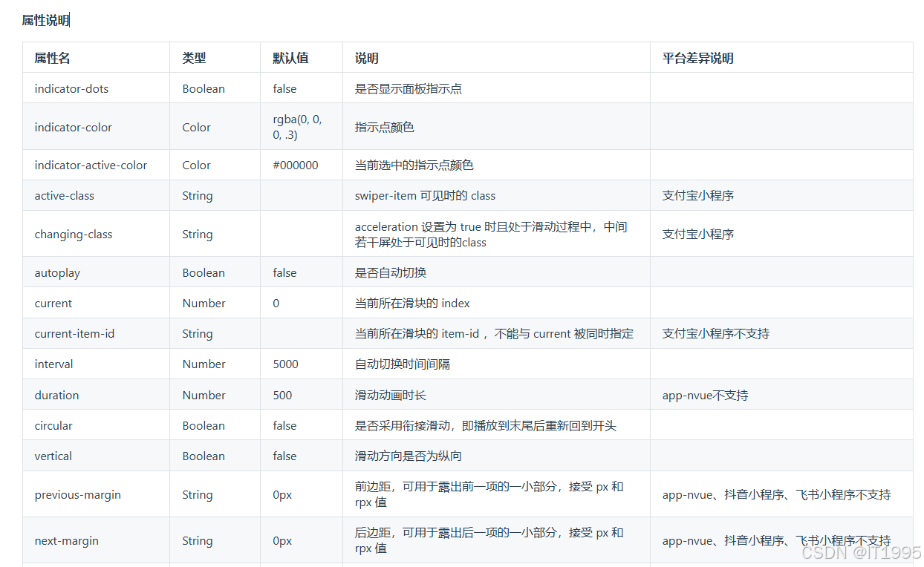Select the current property name
Image resolution: width=924 pixels, height=567 pixels.
coord(53,303)
